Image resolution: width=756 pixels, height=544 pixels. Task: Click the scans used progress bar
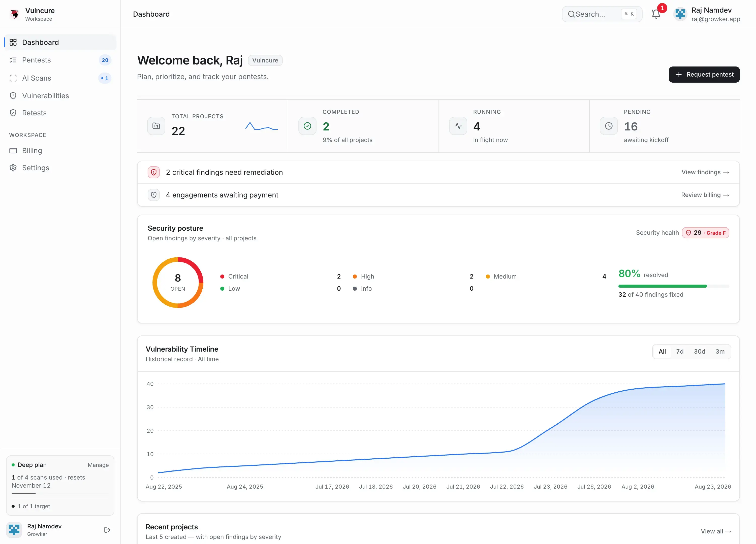pyautogui.click(x=60, y=493)
